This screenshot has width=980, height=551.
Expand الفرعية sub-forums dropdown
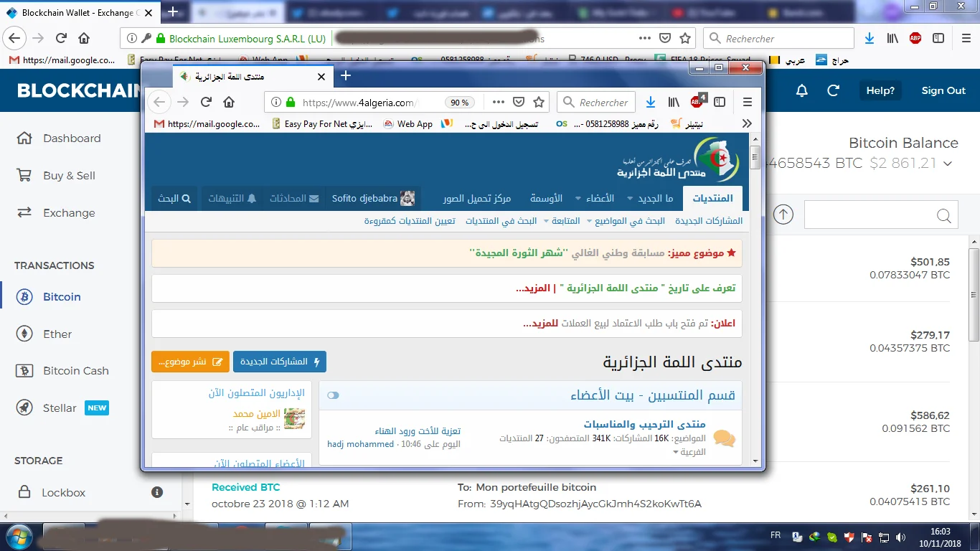point(675,453)
